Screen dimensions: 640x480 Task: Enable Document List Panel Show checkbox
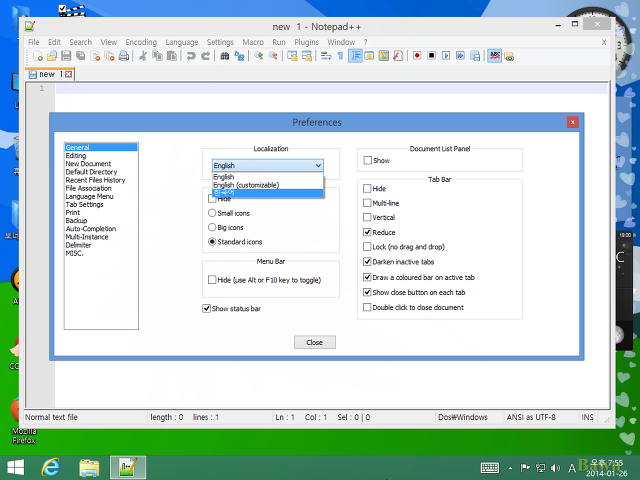point(368,160)
